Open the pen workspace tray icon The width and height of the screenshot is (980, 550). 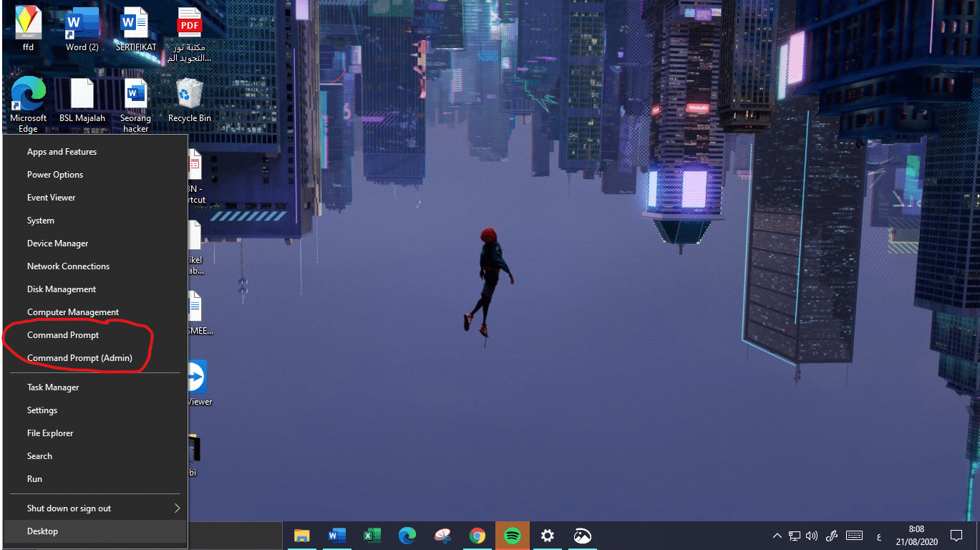(832, 536)
